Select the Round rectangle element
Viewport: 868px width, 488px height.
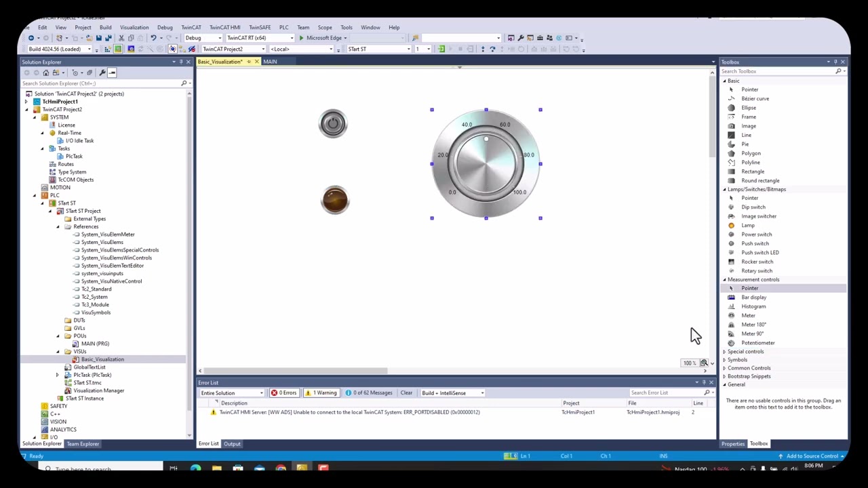pos(760,181)
